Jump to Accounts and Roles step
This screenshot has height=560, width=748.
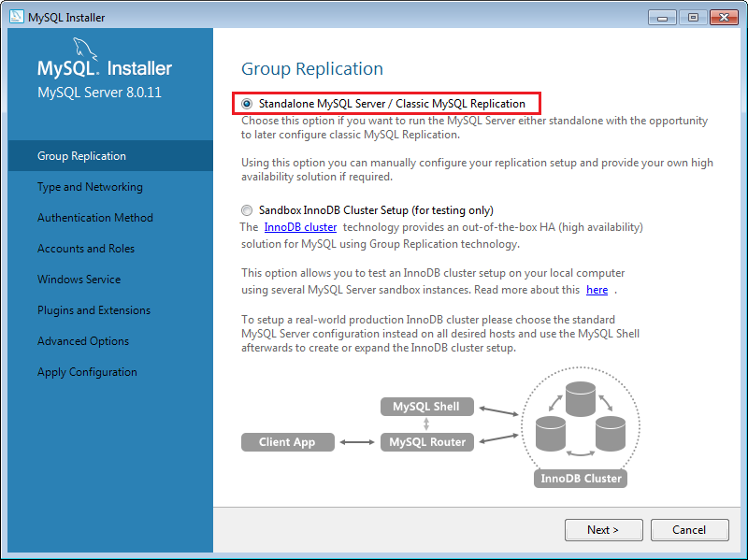(86, 249)
